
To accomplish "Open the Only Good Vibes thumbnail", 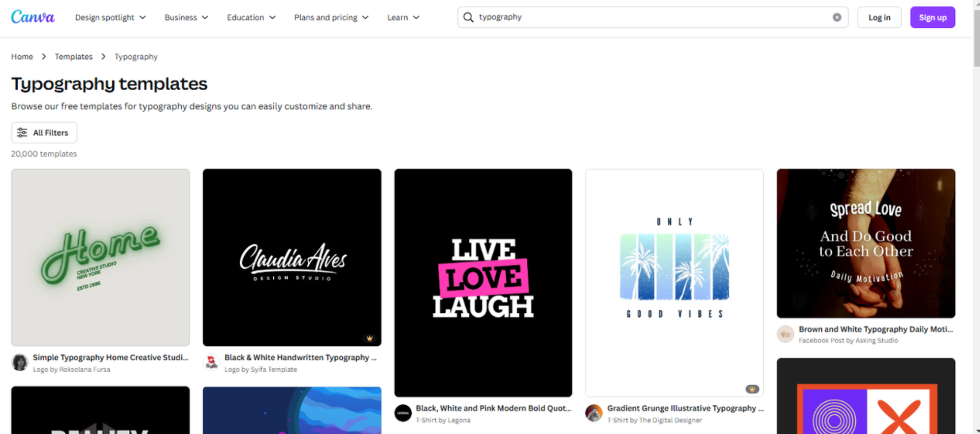I will pos(674,283).
